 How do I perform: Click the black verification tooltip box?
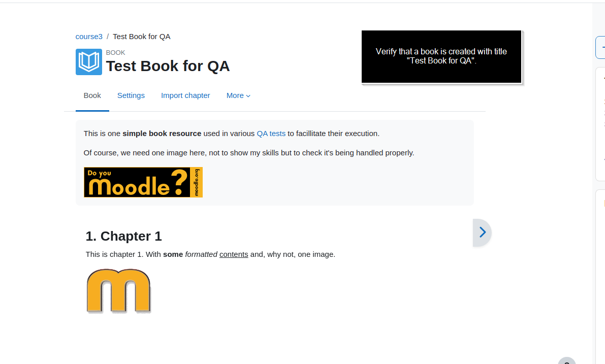(x=441, y=56)
